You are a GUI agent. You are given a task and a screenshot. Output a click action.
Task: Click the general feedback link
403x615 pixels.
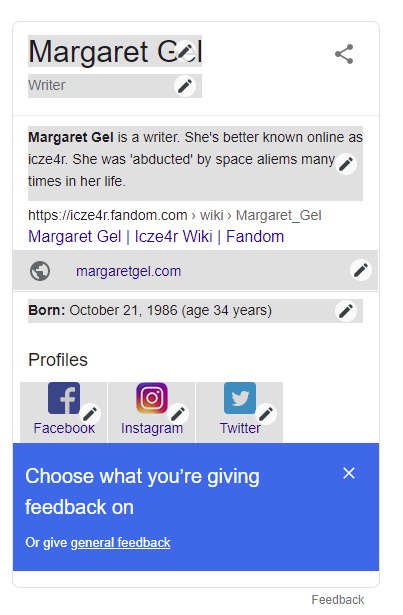tap(120, 542)
